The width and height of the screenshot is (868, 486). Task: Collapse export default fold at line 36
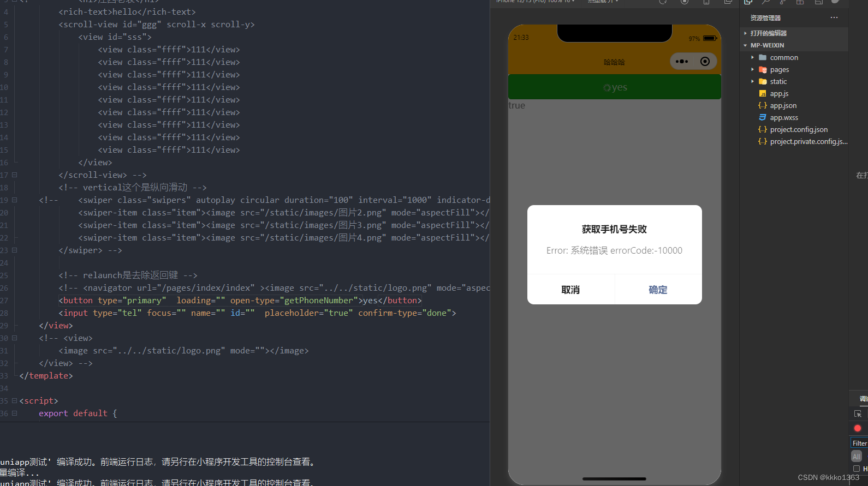(15, 413)
